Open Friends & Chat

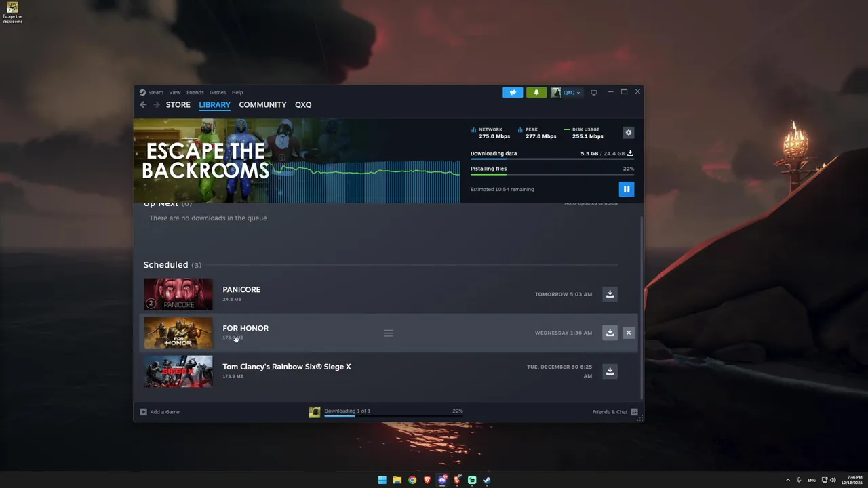[x=615, y=412]
